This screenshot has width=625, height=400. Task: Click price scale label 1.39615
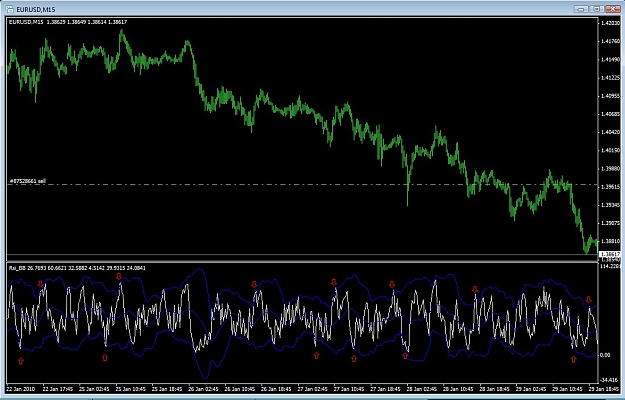(x=610, y=187)
